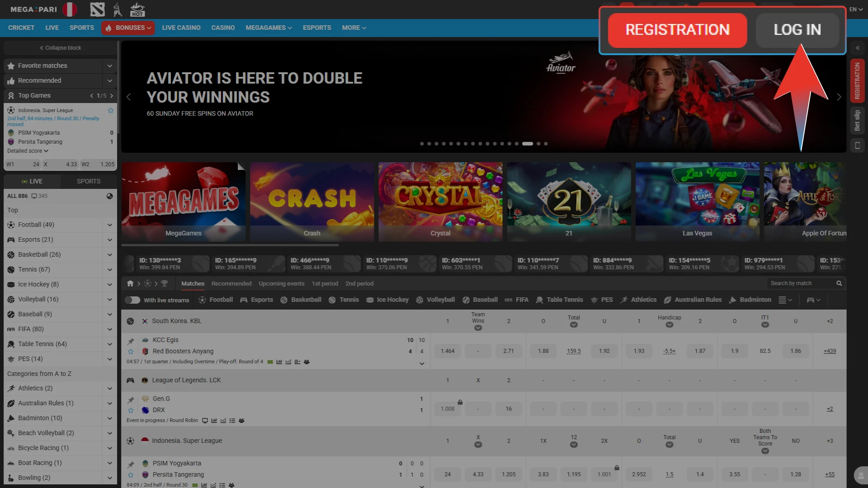
Task: Show next banner slide
Action: click(x=839, y=97)
